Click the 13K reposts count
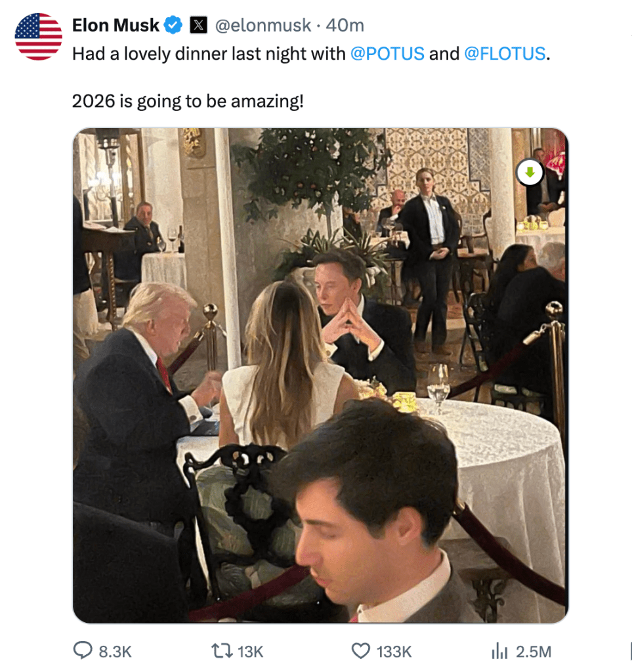This screenshot has height=672, width=632. point(250,652)
